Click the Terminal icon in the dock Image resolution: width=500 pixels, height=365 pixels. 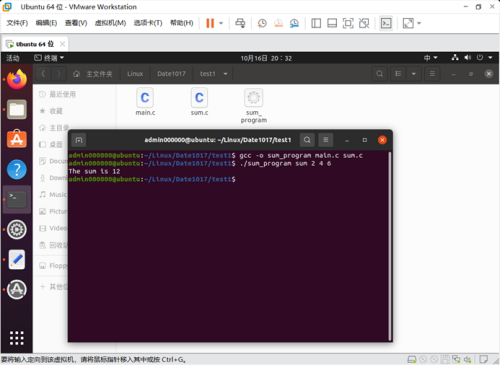17,199
